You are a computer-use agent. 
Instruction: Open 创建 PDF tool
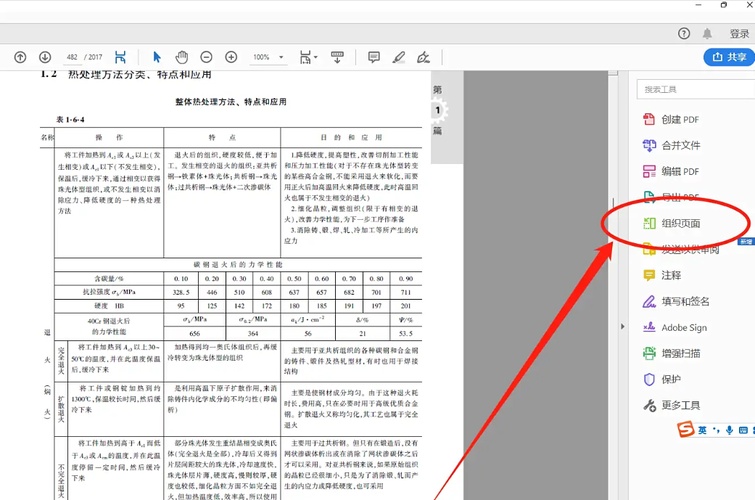point(679,119)
